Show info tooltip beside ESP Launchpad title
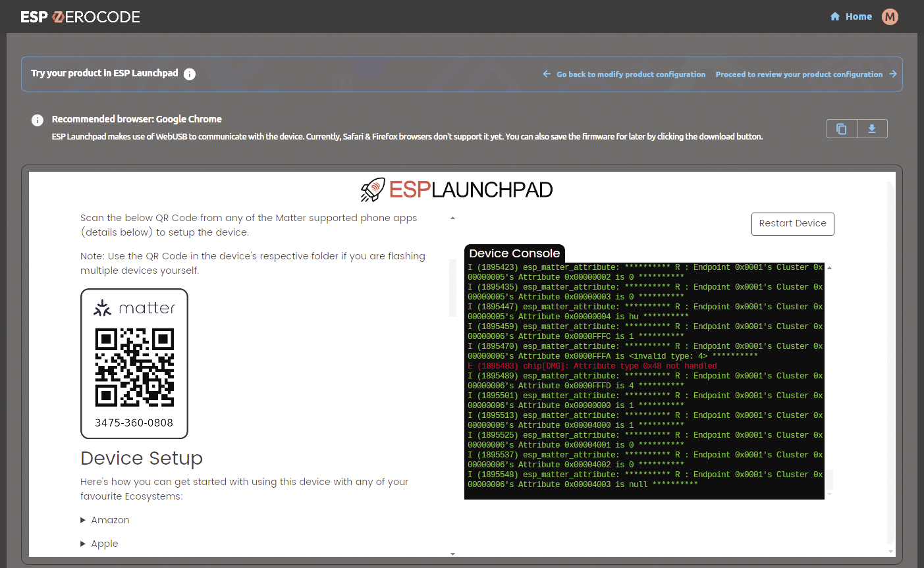The width and height of the screenshot is (924, 568). click(190, 74)
